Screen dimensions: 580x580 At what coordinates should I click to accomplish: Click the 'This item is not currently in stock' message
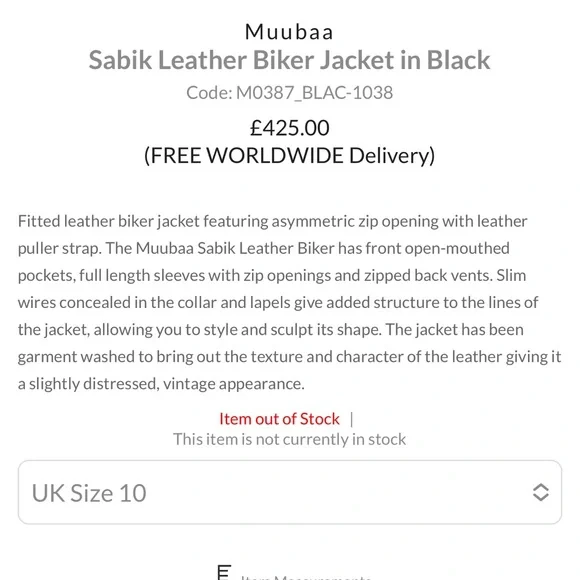(x=289, y=439)
